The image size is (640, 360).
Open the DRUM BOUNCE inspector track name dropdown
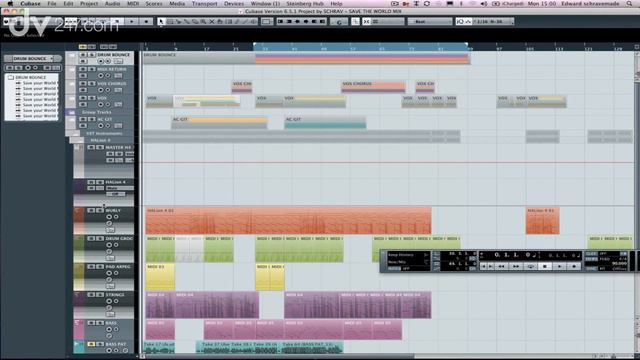33,58
